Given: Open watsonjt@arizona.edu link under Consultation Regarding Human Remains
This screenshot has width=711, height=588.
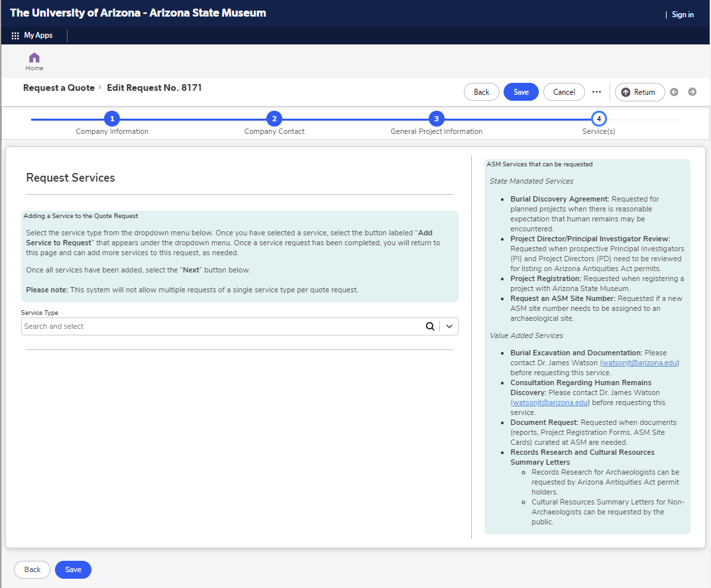Looking at the screenshot, I should click(549, 403).
